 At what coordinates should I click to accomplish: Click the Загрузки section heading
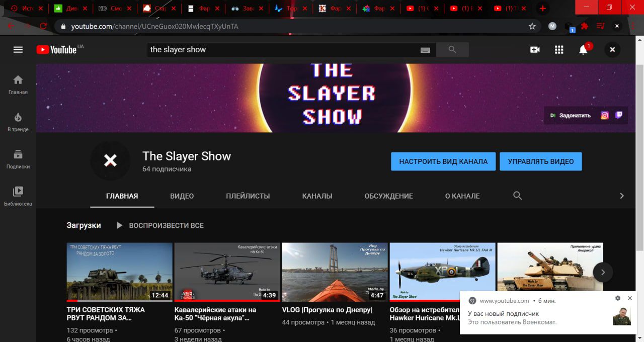pos(84,225)
